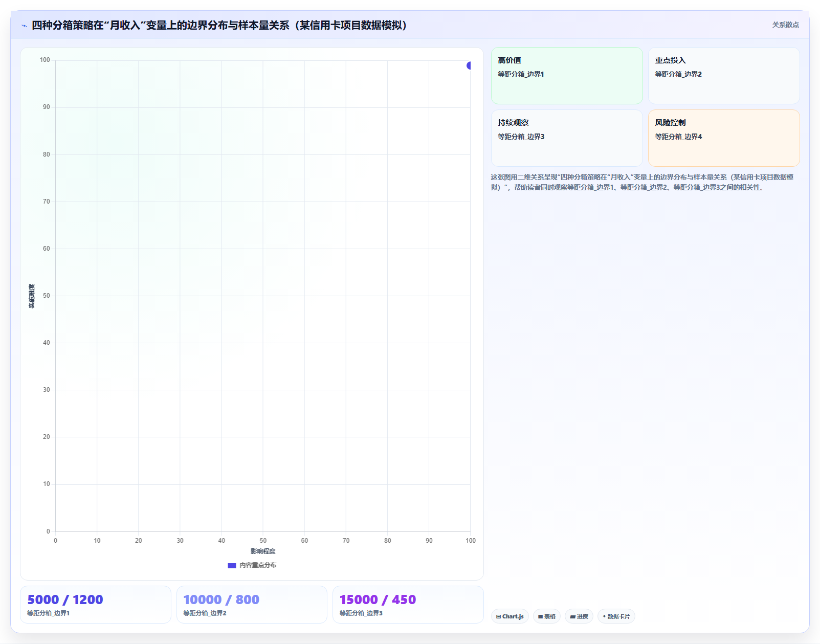This screenshot has width=820, height=644.
Task: Click the 等距分箱_边界1 label under 高价值
Action: tap(521, 74)
